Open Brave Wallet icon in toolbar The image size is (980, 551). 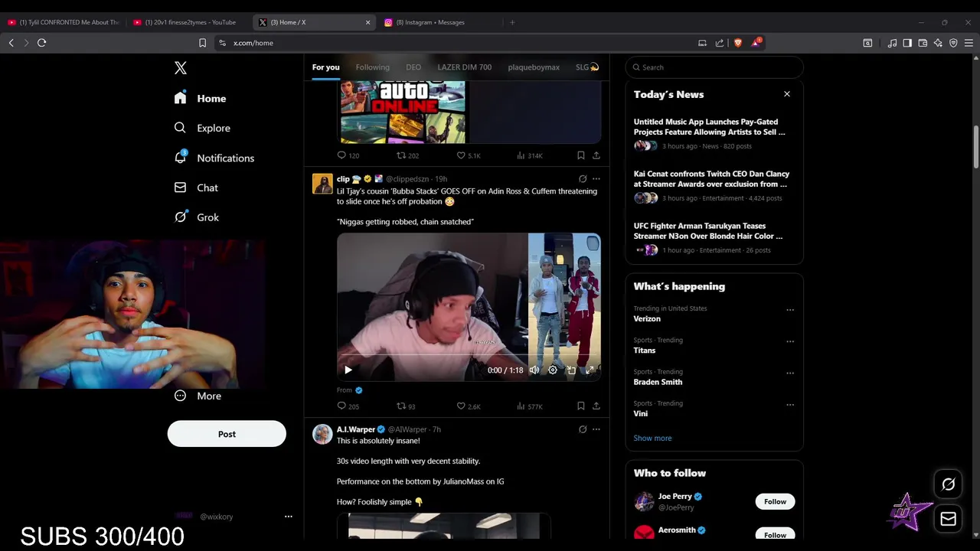click(923, 43)
